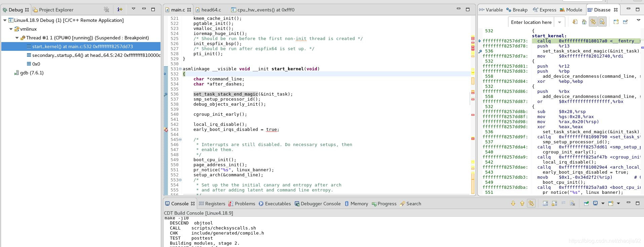Click breakpoint marker beside line 536
This screenshot has width=644, height=247.
coord(166,95)
